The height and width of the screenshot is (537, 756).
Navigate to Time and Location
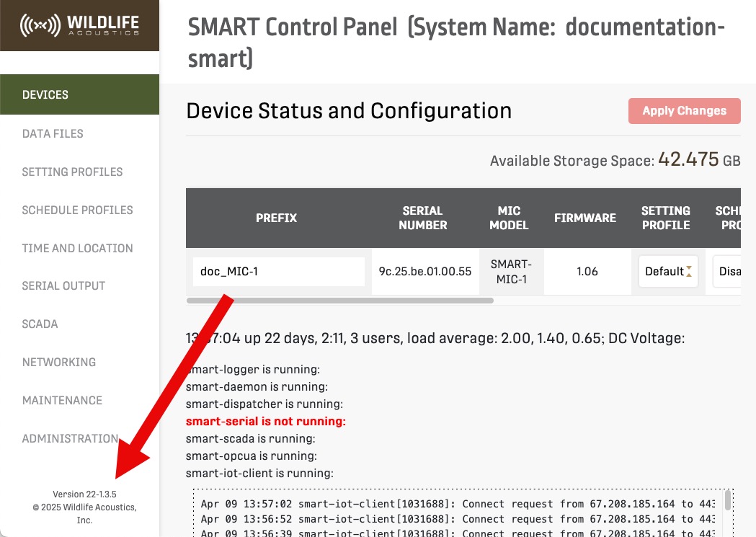(x=77, y=248)
